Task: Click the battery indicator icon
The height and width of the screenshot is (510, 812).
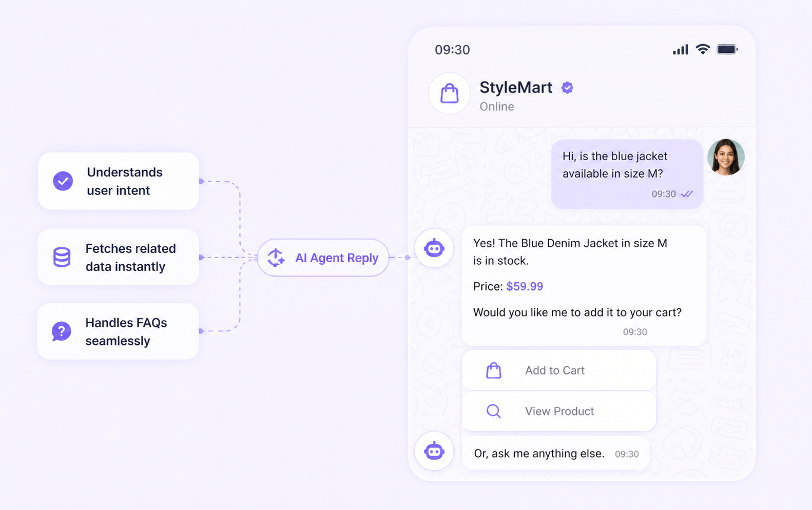Action: tap(727, 49)
